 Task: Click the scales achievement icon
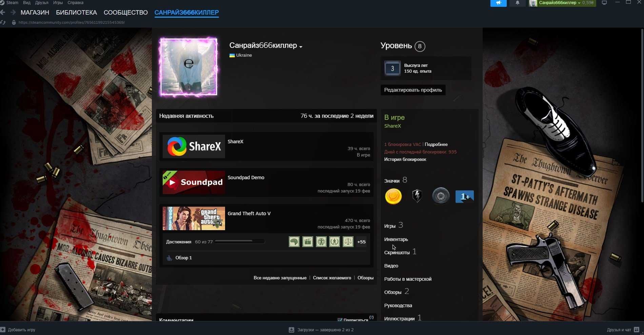pos(348,242)
